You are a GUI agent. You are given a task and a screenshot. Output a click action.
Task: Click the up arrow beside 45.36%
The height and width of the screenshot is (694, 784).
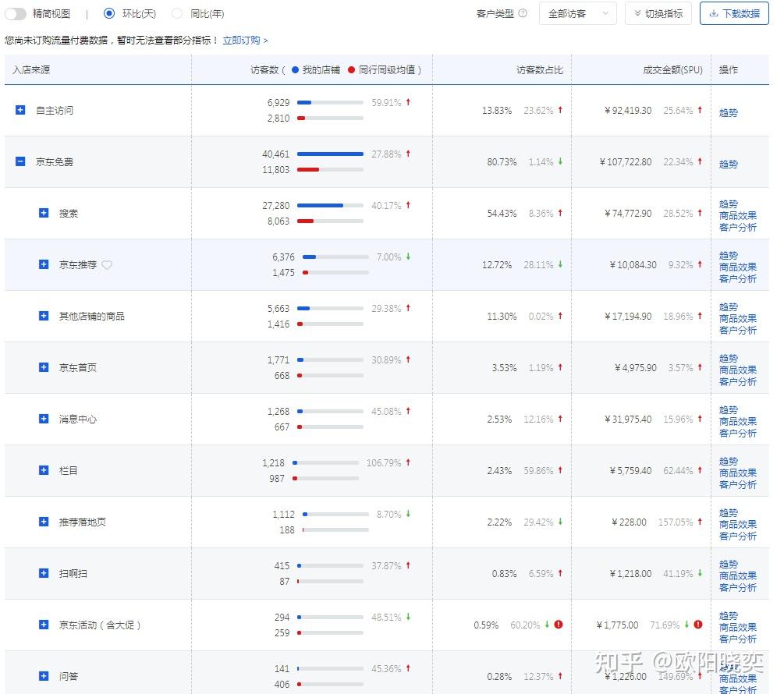click(x=408, y=668)
